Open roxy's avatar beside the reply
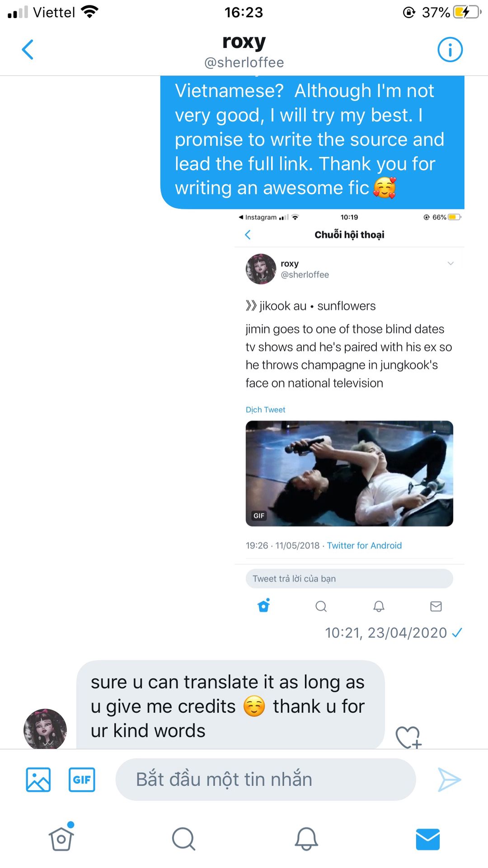Image resolution: width=488 pixels, height=868 pixels. [45, 729]
